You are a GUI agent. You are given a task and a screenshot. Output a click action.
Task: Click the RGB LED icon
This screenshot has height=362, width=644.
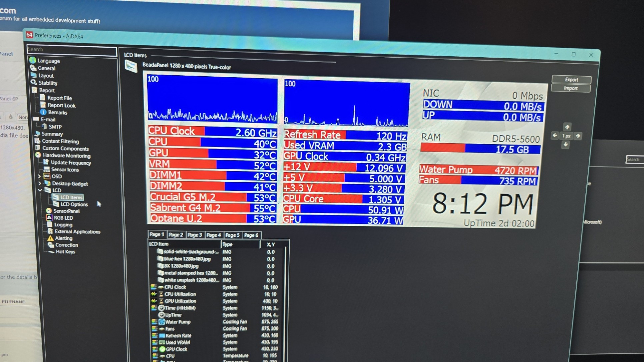(49, 218)
